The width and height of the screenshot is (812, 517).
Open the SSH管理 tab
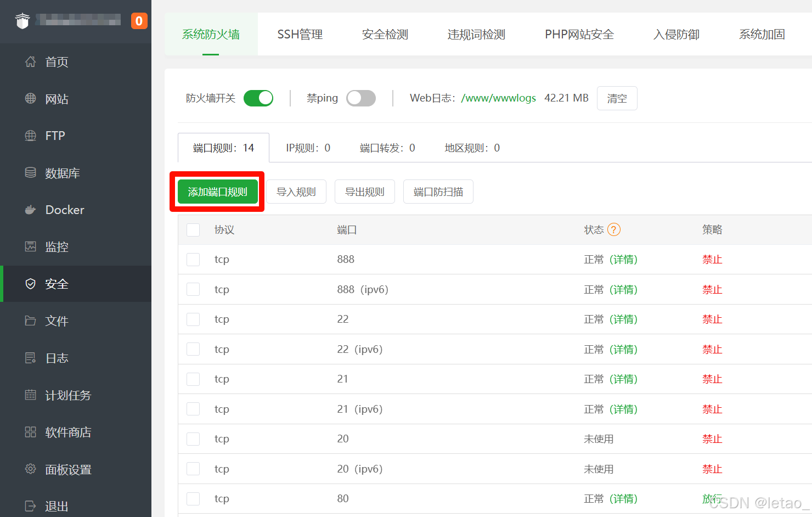click(x=300, y=34)
